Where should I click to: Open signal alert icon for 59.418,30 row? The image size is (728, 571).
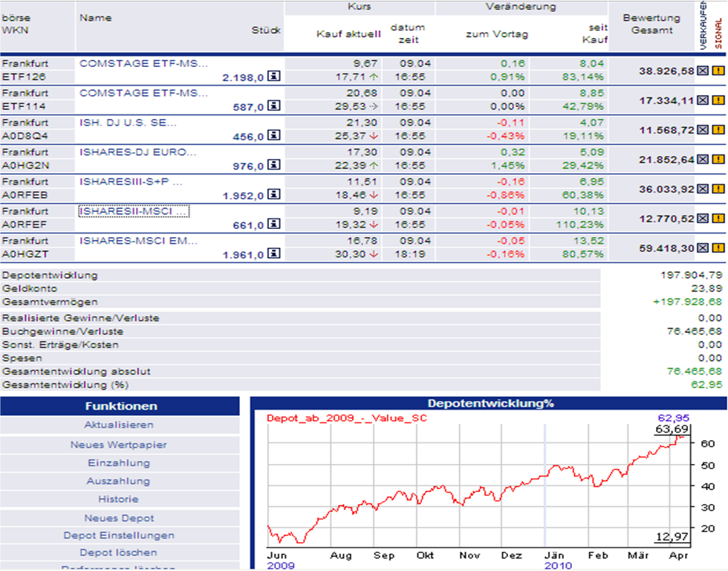click(718, 248)
